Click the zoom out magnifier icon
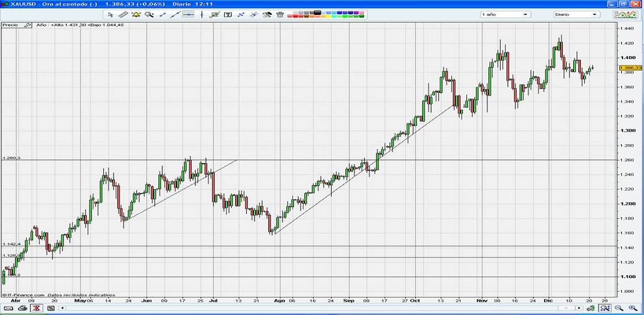The image size is (644, 315). pos(619,308)
